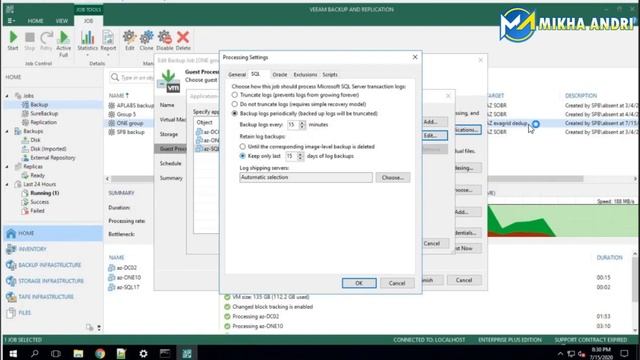Collapse the Last 24 Hours node
Image resolution: width=640 pixels, height=360 pixels.
point(7,184)
